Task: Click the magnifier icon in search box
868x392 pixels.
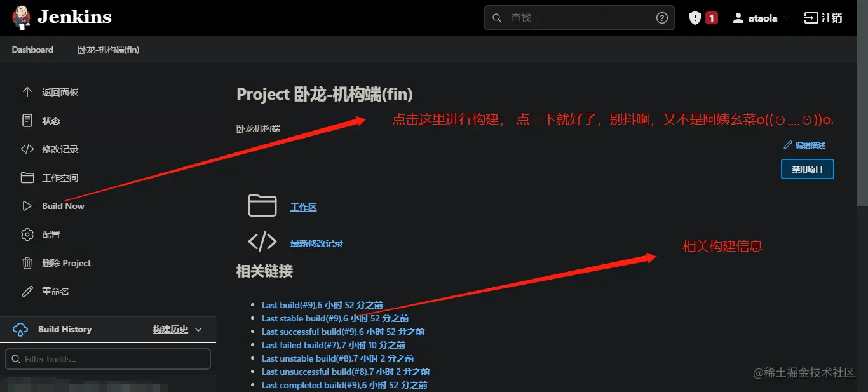Action: [498, 18]
